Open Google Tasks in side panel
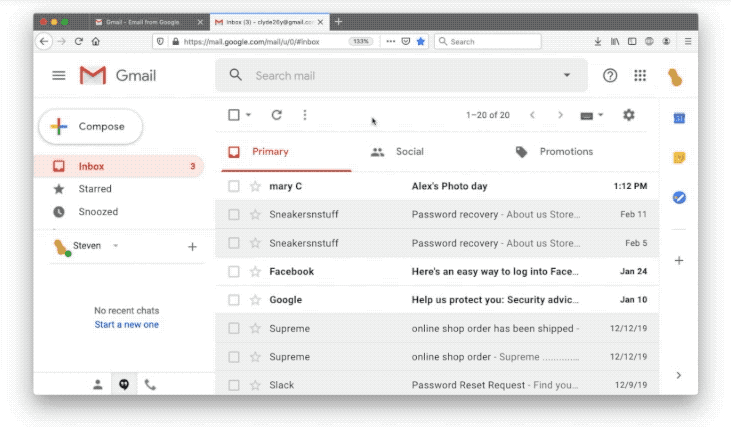731x427 pixels. point(679,198)
